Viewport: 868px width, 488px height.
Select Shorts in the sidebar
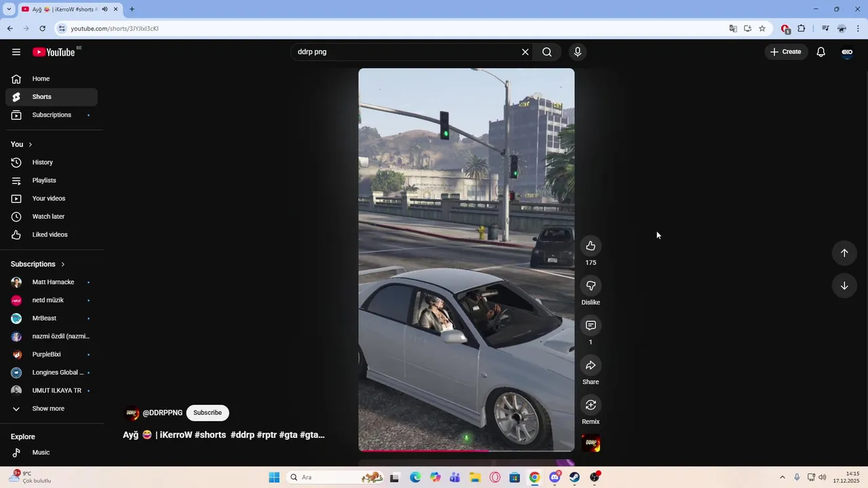click(x=52, y=97)
